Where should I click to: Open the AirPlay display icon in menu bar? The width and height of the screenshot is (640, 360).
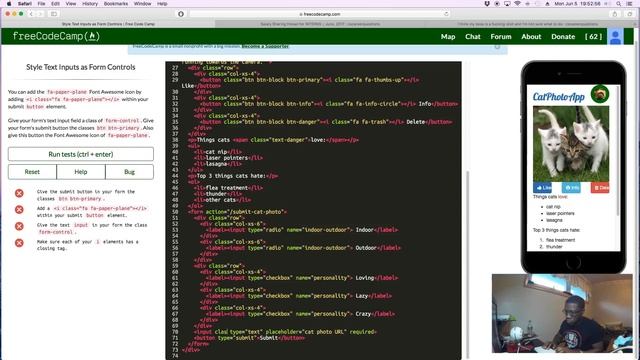click(x=507, y=3)
